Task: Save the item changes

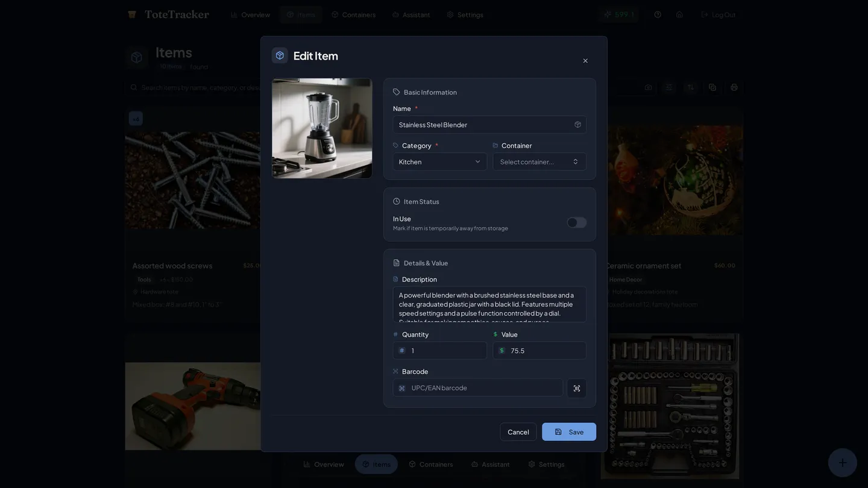Action: (569, 432)
